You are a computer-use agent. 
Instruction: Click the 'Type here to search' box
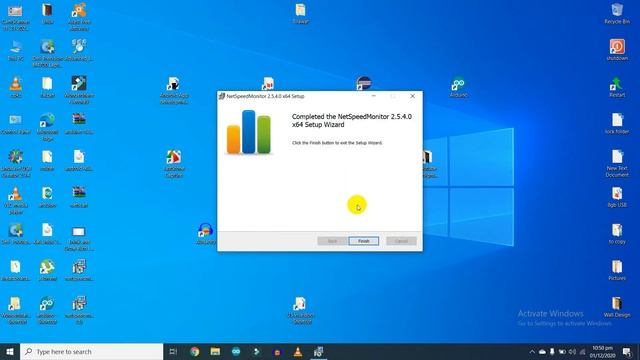coord(91,351)
